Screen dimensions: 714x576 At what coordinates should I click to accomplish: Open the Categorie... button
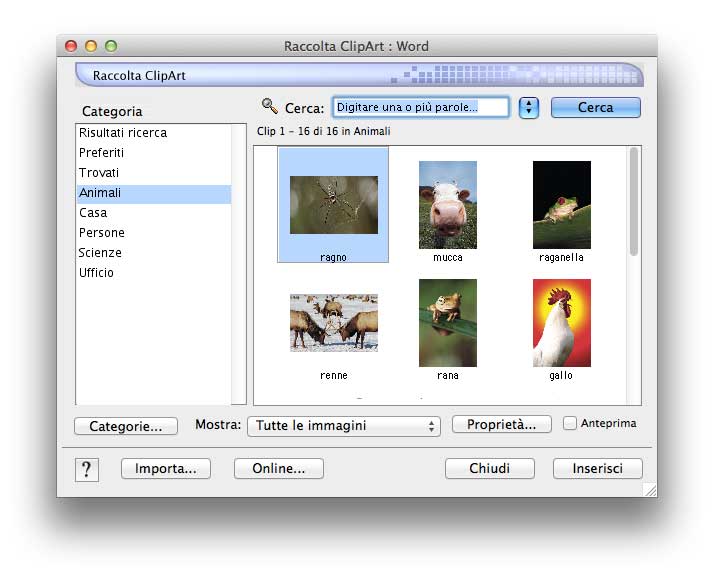[x=126, y=426]
